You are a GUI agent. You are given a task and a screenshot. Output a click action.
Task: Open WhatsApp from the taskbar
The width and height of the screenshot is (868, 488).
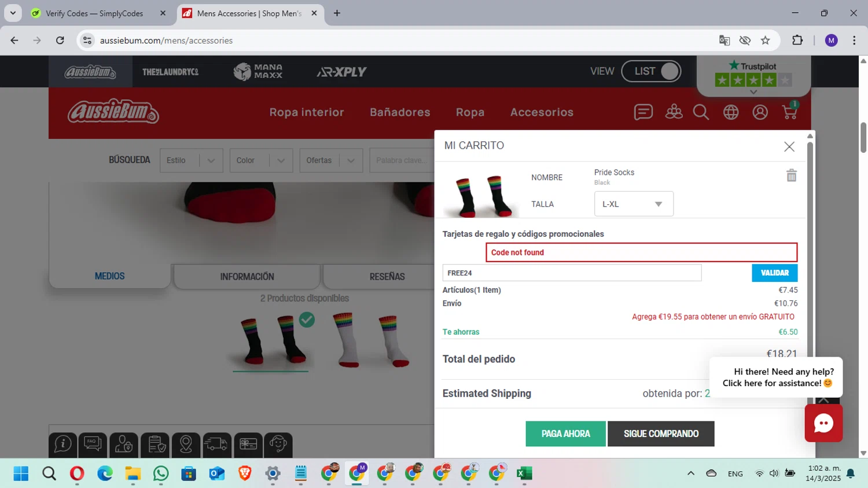(161, 474)
